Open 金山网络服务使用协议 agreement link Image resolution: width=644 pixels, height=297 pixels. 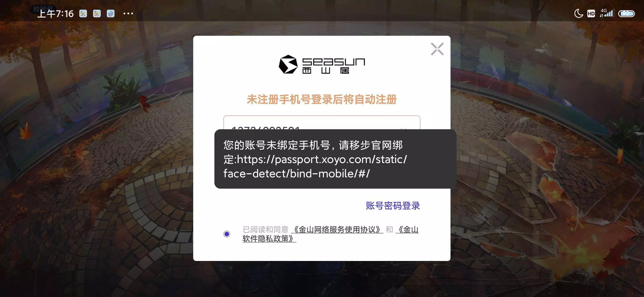[337, 230]
